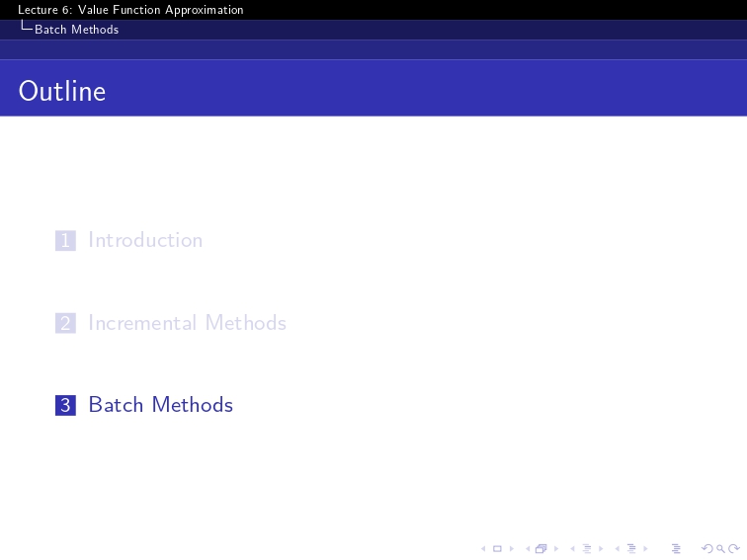Open search with magnifying glass icon
The width and height of the screenshot is (747, 560).
[720, 548]
